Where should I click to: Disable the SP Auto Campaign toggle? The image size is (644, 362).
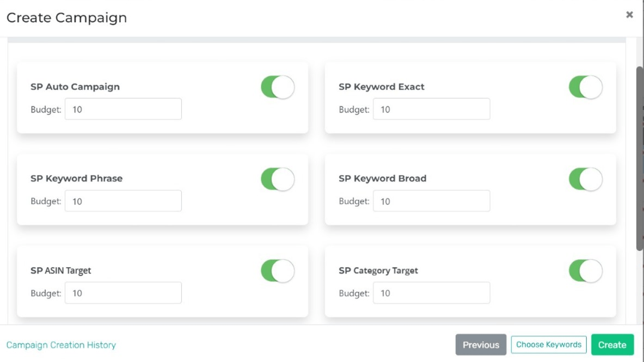coord(278,87)
